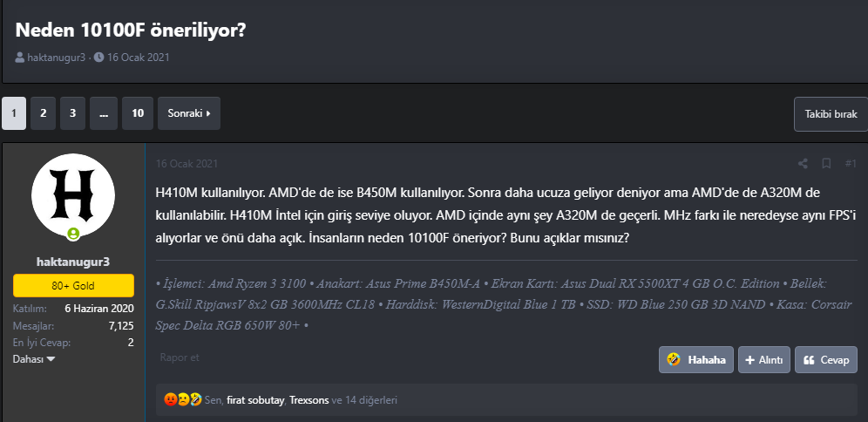Open haktanugur3 profile from sidebar username
This screenshot has height=422, width=868.
(x=73, y=261)
